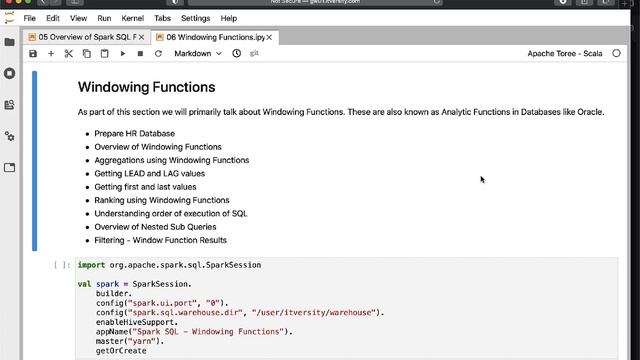The height and width of the screenshot is (360, 640).
Task: Cut selected cell with scissors icon
Action: [69, 53]
